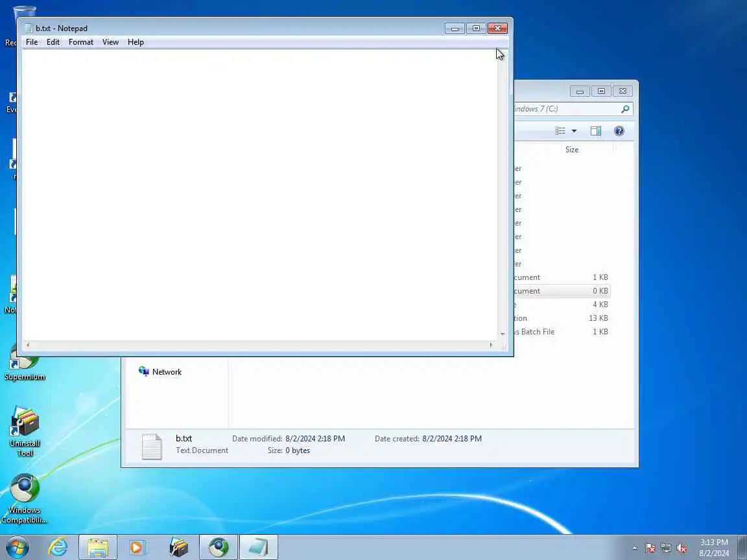
Task: Open the Windows Compatibility desktop shortcut
Action: tap(24, 498)
